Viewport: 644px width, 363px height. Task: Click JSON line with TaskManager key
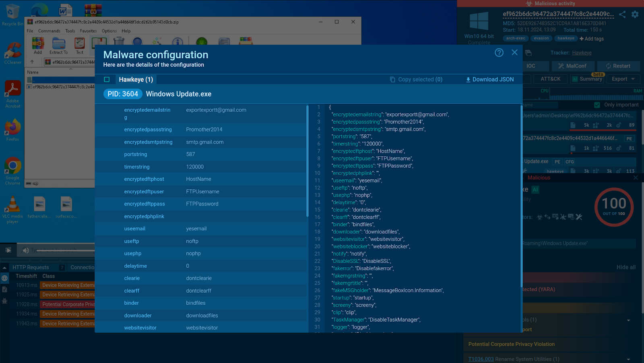[376, 320]
